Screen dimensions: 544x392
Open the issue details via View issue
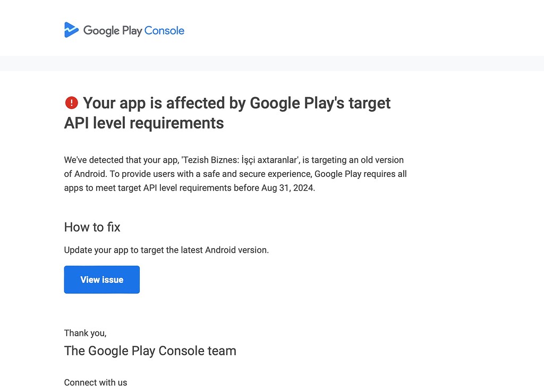point(101,279)
